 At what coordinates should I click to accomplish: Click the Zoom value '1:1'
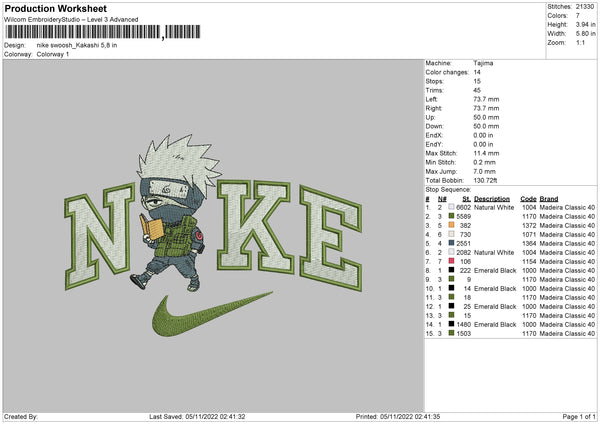tap(580, 43)
